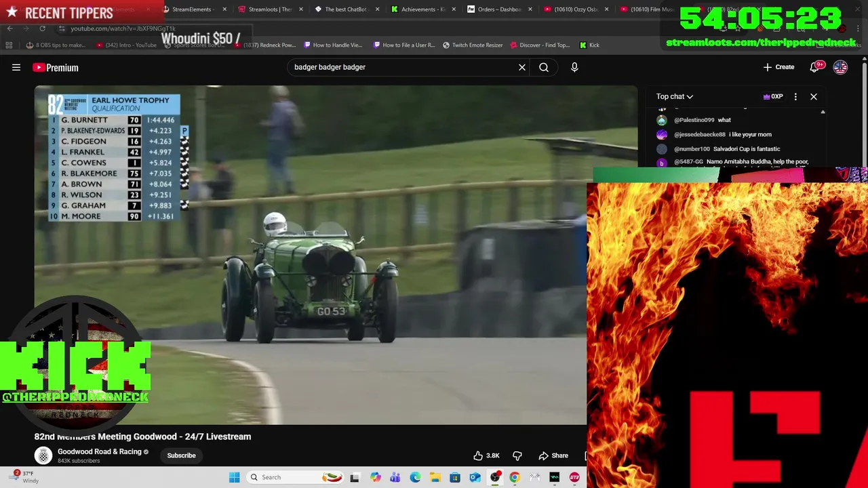This screenshot has height=488, width=868.
Task: Open the Goodwood Road & Racing channel name
Action: (100, 451)
